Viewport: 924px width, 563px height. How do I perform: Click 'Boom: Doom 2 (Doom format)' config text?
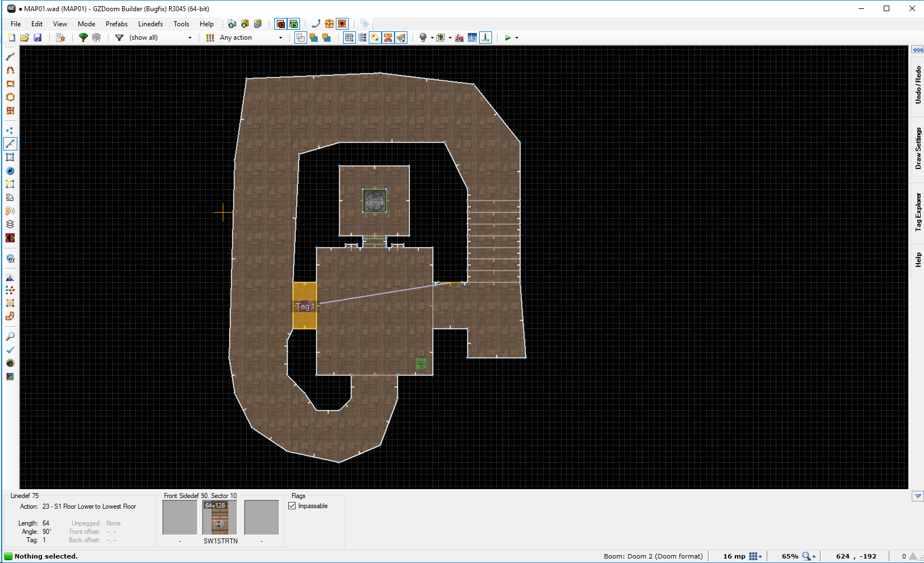coord(653,556)
